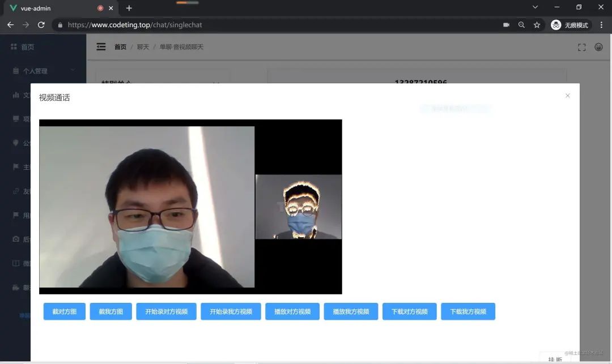The width and height of the screenshot is (612, 364).
Task: Open a new browser tab
Action: coord(129,8)
